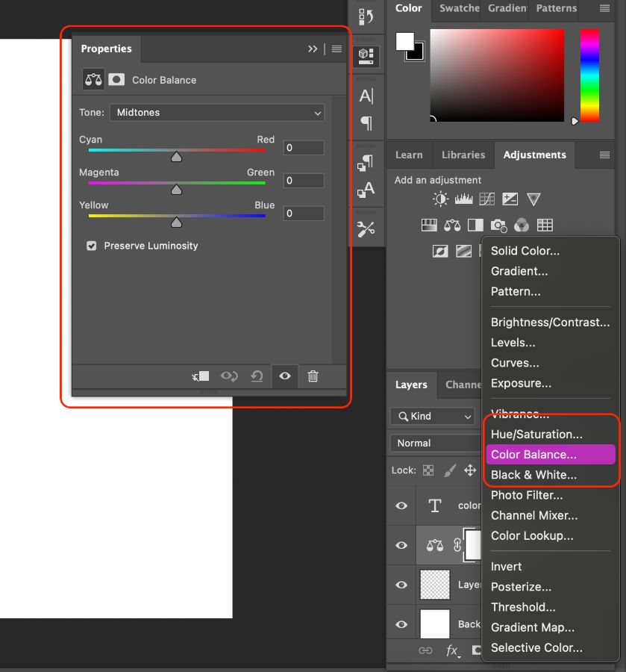Click the Magenta-Green slider handle

coord(176,190)
